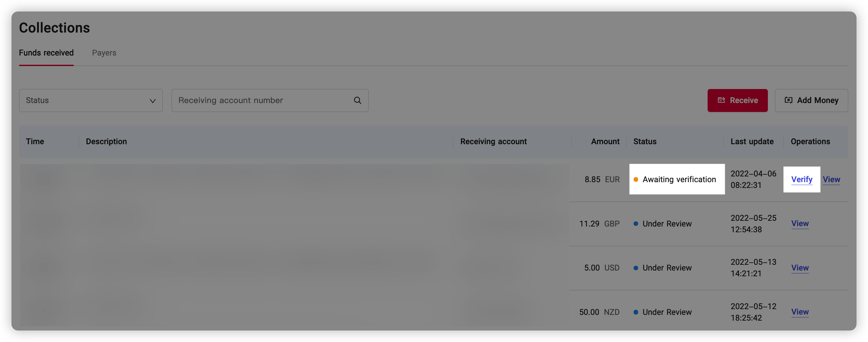Click the Under Review status for GBP
868x342 pixels.
coord(666,224)
